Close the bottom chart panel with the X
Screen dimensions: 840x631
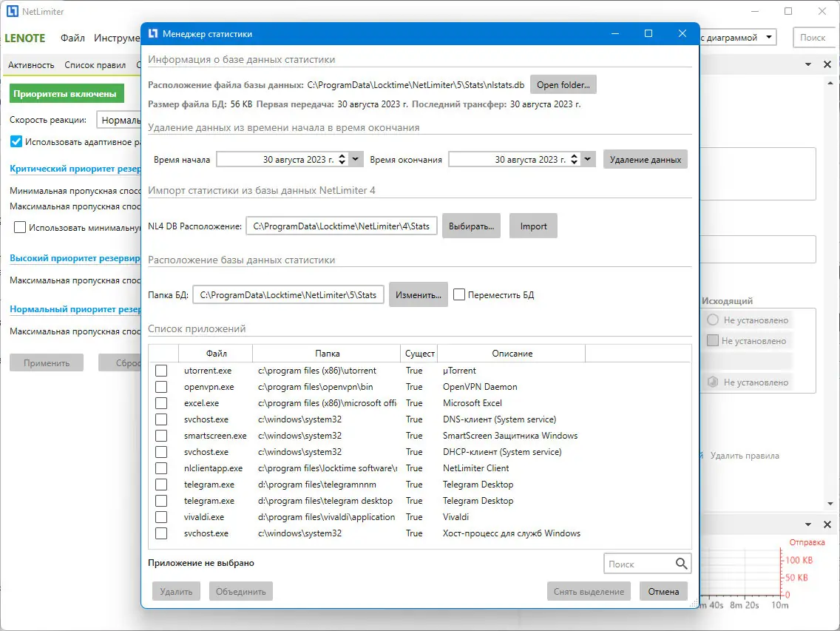point(827,524)
